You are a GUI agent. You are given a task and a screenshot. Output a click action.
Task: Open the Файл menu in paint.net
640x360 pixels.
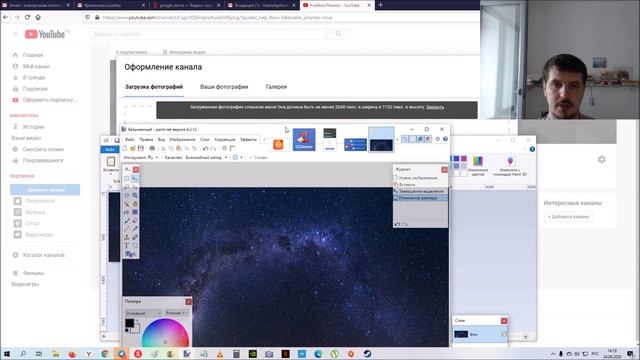tap(130, 140)
